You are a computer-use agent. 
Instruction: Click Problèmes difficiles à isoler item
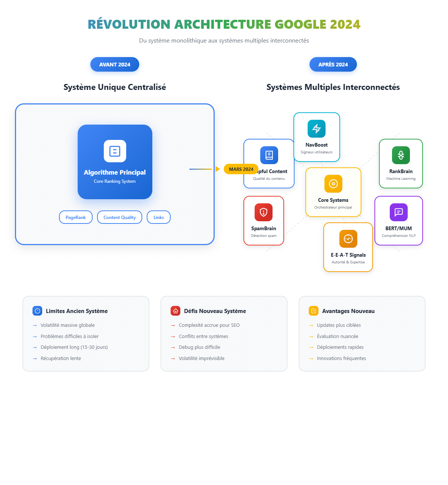[x=70, y=337]
